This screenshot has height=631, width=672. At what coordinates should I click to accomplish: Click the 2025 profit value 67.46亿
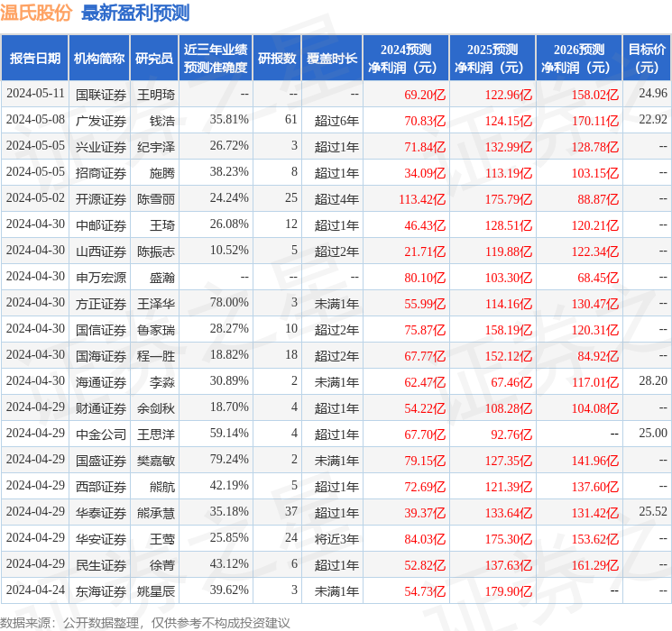click(511, 382)
